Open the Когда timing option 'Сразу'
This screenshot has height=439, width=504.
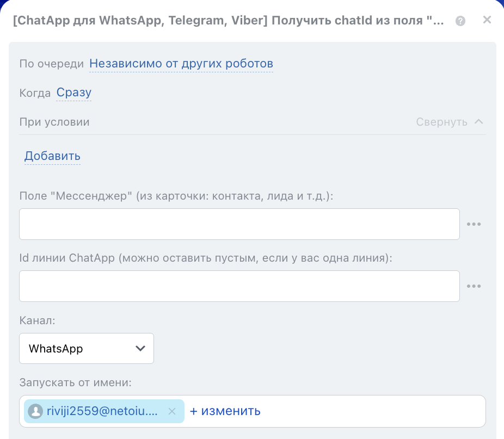click(74, 93)
